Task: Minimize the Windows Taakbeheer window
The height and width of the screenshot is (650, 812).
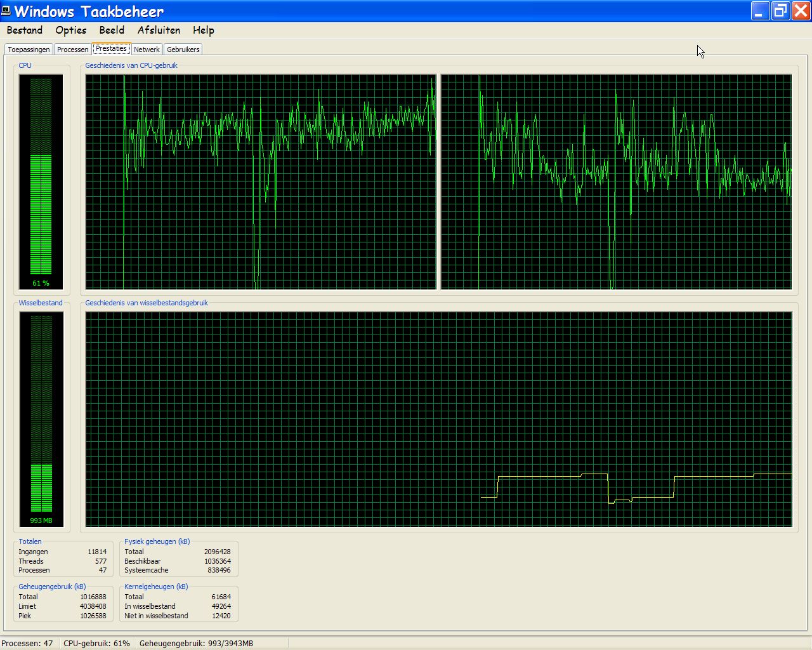Action: (761, 11)
